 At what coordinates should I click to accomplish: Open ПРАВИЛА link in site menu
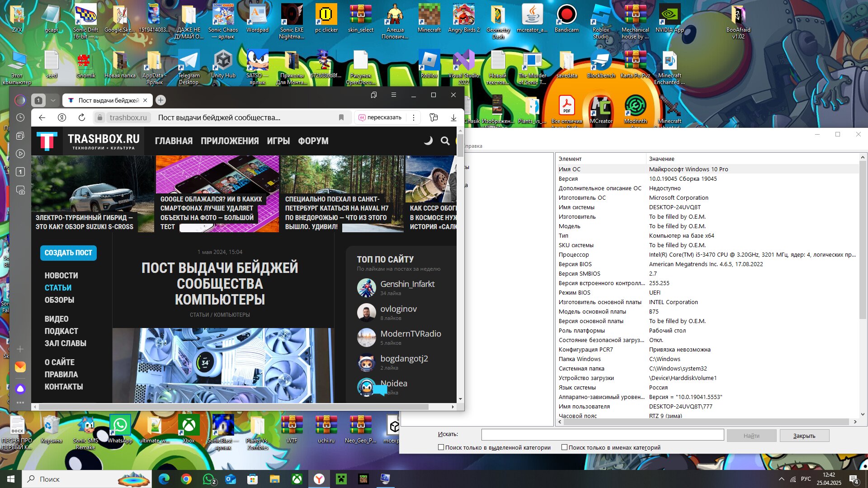(61, 375)
